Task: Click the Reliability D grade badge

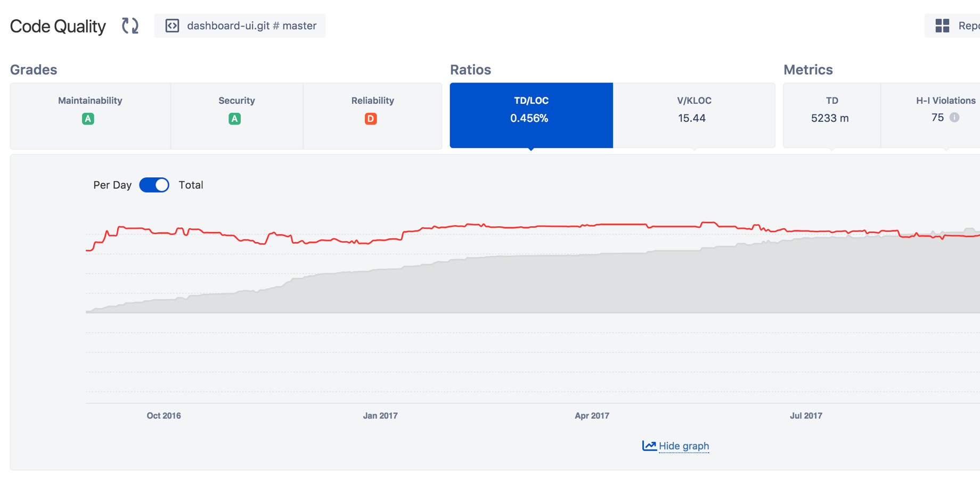Action: point(371,119)
